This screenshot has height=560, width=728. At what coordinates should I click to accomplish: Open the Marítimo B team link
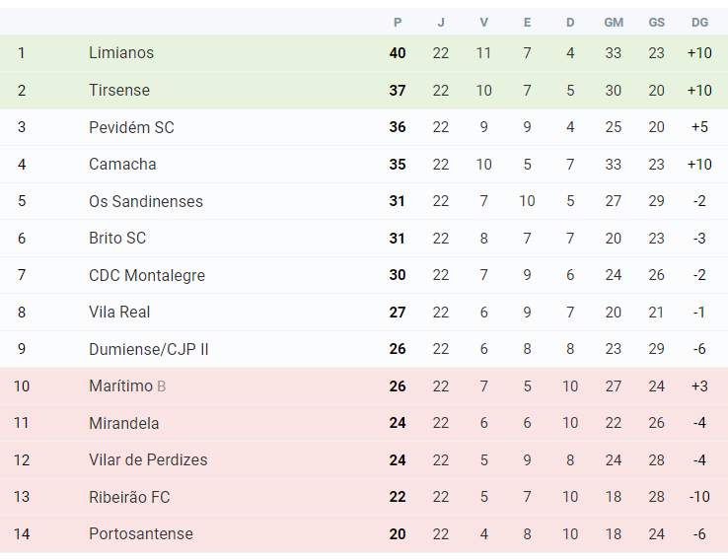pyautogui.click(x=127, y=386)
